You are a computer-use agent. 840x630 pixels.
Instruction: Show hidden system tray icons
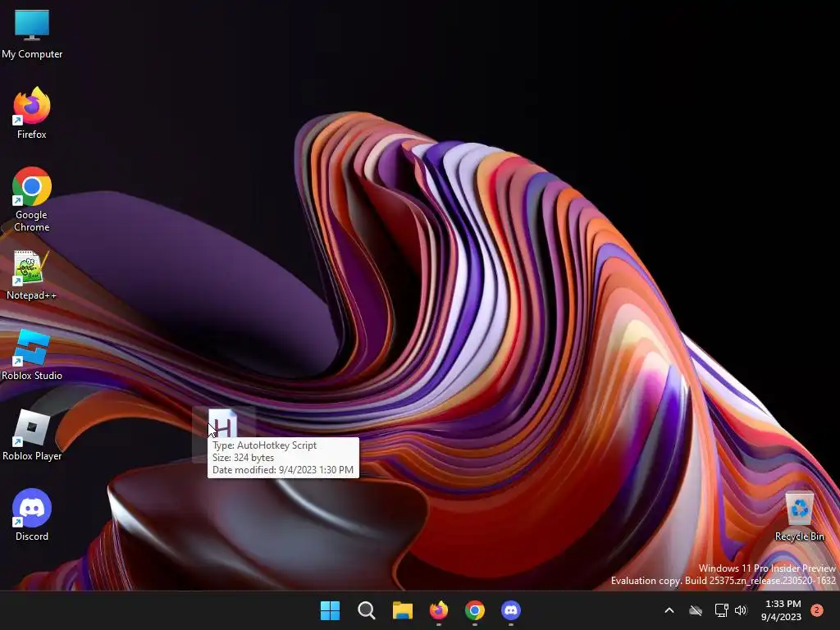click(x=669, y=610)
